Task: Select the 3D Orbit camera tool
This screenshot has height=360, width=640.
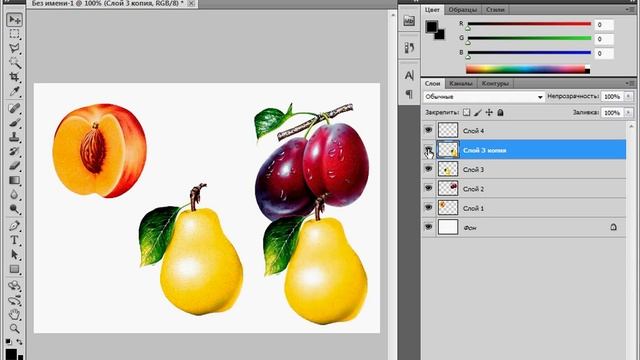Action: coord(14,300)
